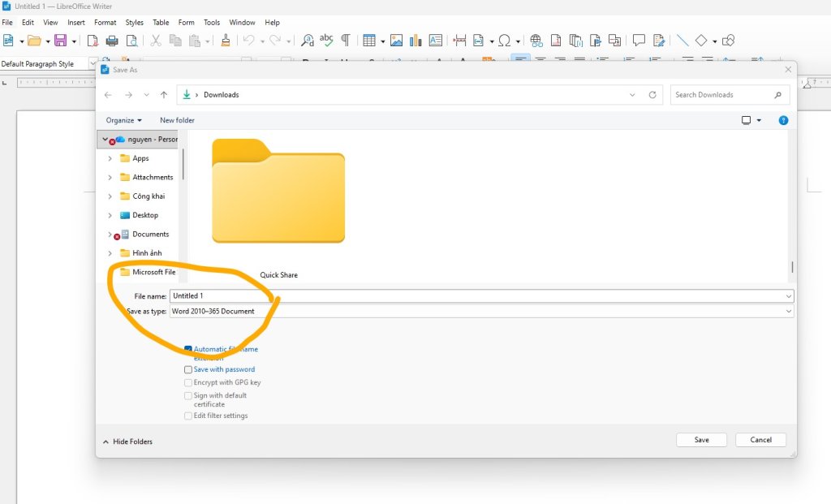The height and width of the screenshot is (504, 831).
Task: Click the Cancel button
Action: pyautogui.click(x=761, y=440)
